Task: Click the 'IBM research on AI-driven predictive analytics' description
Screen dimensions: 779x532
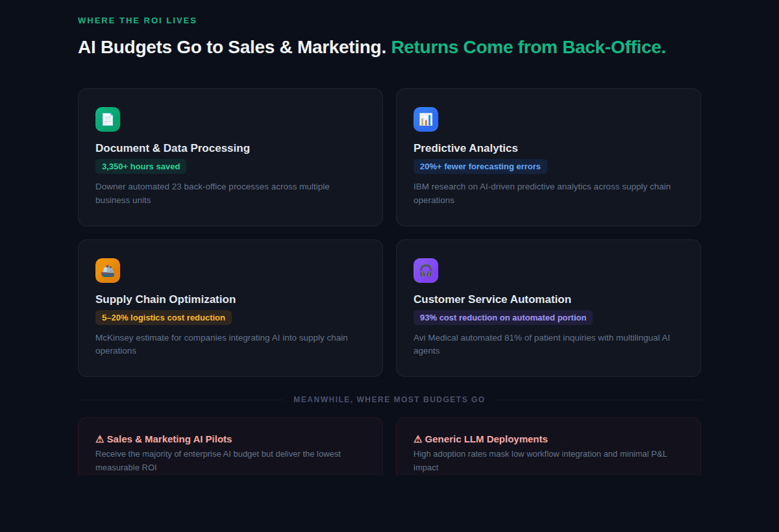Action: coord(542,193)
